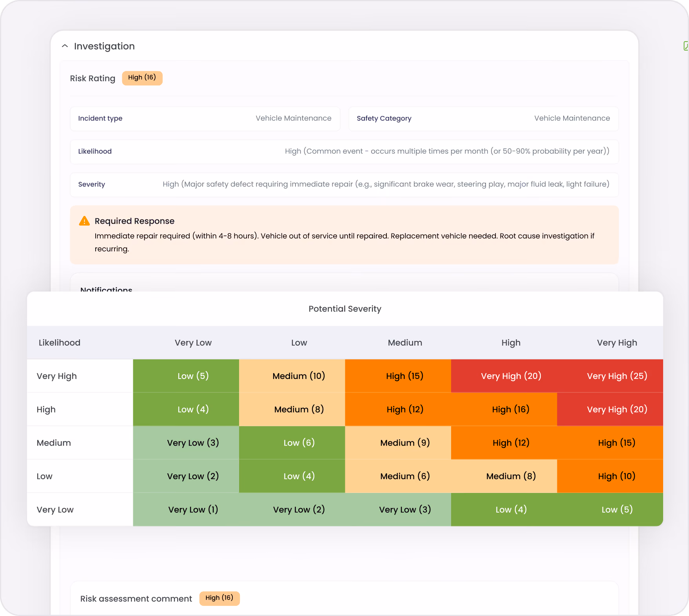This screenshot has width=689, height=616.
Task: Select Very Low (2) cell in Low row
Action: click(186, 476)
